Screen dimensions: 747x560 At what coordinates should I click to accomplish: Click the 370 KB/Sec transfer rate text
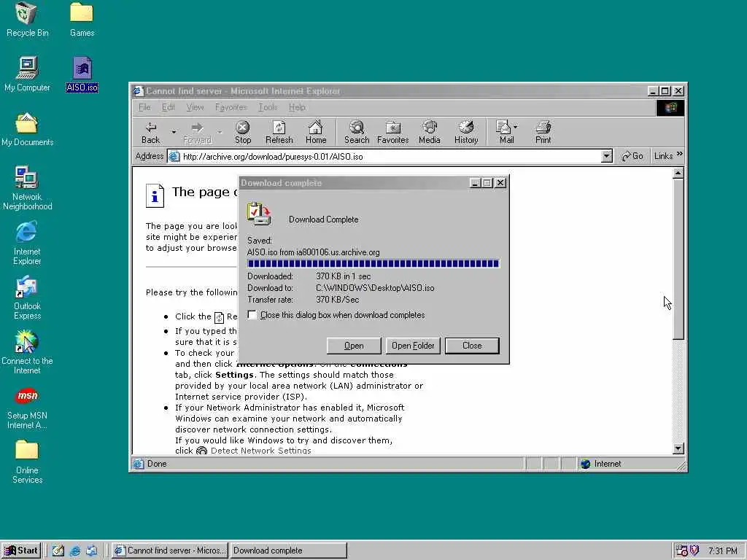337,300
